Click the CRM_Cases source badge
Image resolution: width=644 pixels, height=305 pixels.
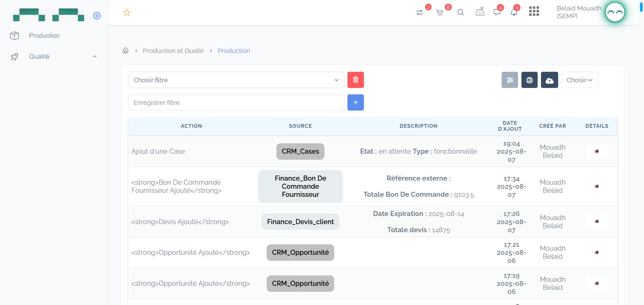(x=300, y=151)
